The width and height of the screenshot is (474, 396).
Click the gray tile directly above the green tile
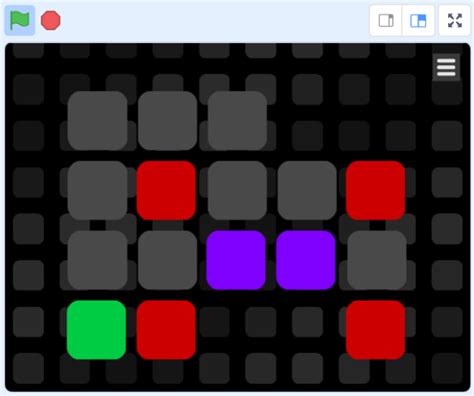[x=97, y=260]
